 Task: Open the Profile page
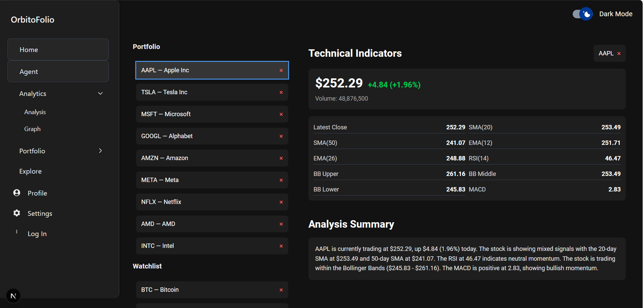[38, 193]
